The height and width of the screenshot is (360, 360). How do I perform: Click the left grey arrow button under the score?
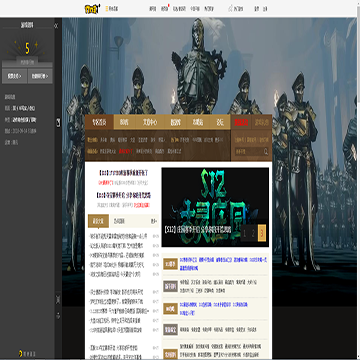coord(14,76)
